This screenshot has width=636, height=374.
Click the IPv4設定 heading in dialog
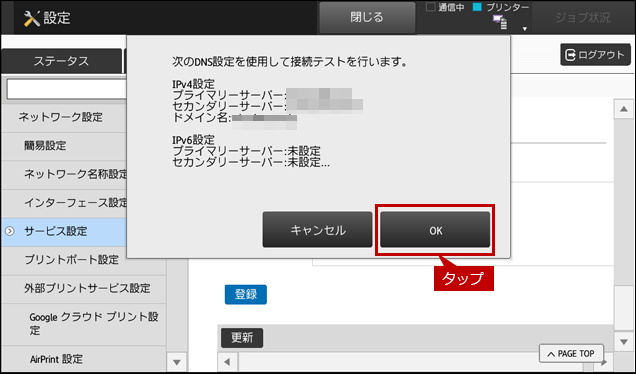tap(193, 84)
